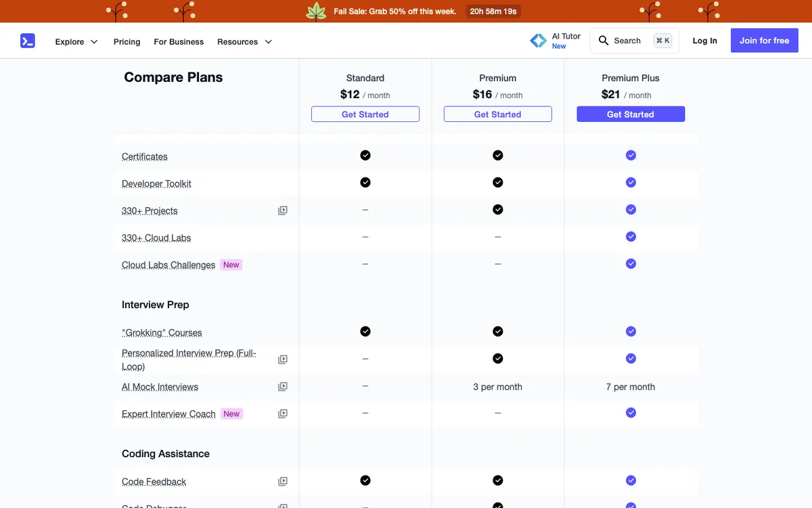Image resolution: width=812 pixels, height=508 pixels.
Task: Open the Pricing page
Action: point(127,41)
